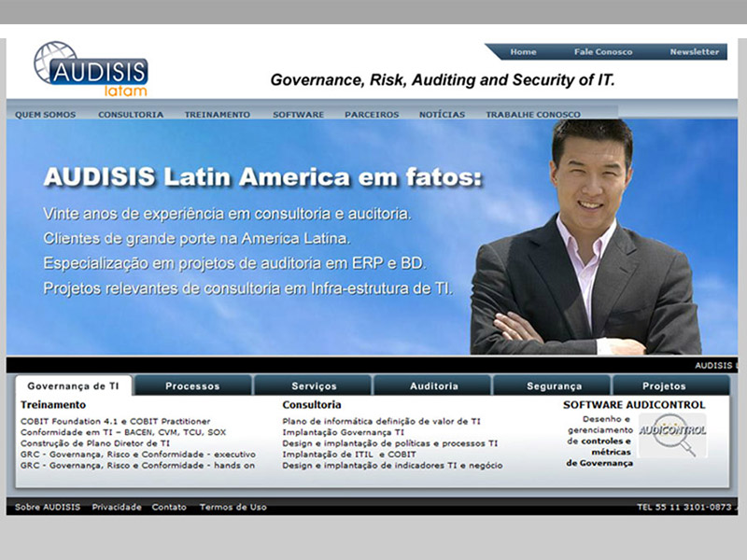
Task: Open Sobre AUDISIS footer link
Action: (48, 507)
